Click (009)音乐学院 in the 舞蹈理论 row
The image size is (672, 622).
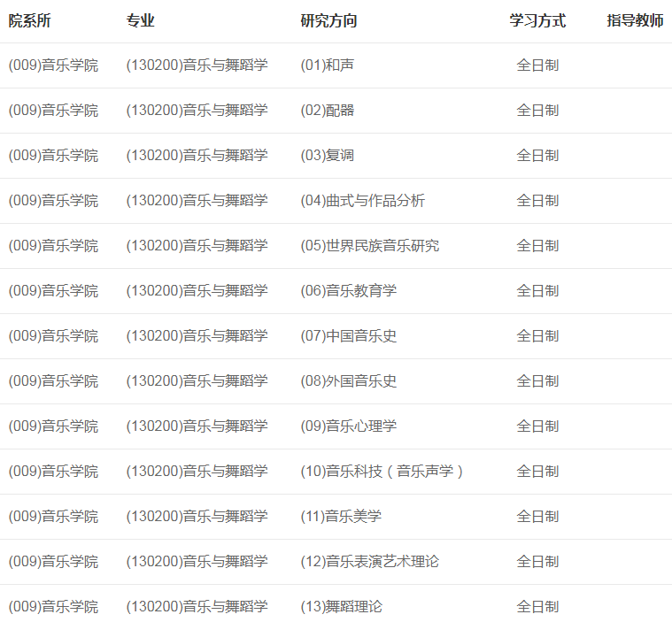point(53,607)
